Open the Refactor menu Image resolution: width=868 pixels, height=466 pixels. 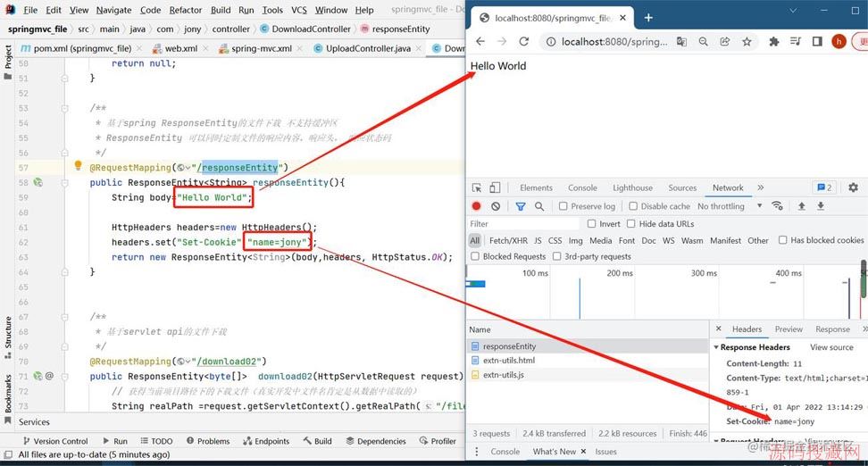[x=186, y=10]
